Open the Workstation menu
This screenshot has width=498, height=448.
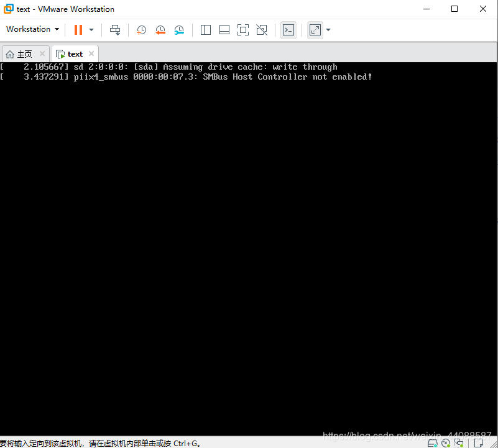pyautogui.click(x=32, y=29)
